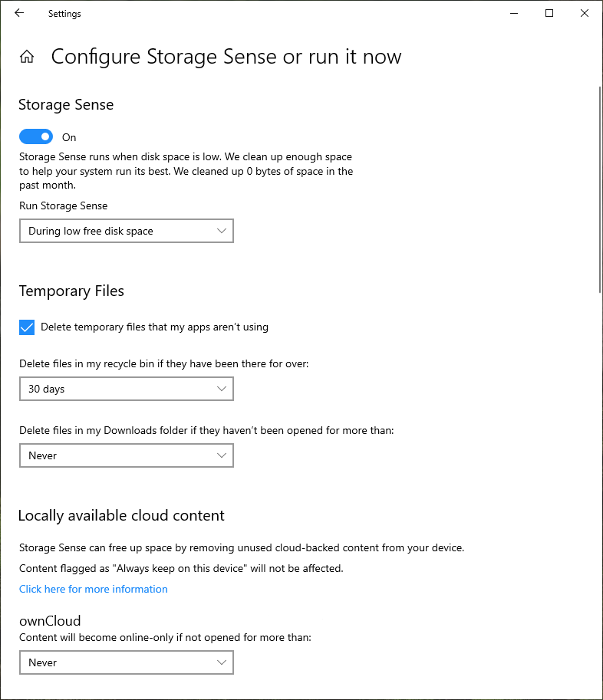Minimize the Settings window
Image resolution: width=603 pixels, height=700 pixels.
(513, 13)
